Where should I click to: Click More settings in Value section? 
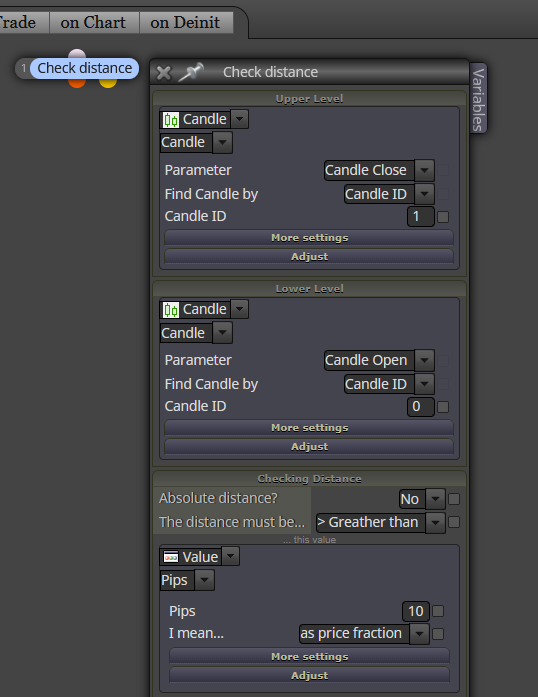click(309, 657)
